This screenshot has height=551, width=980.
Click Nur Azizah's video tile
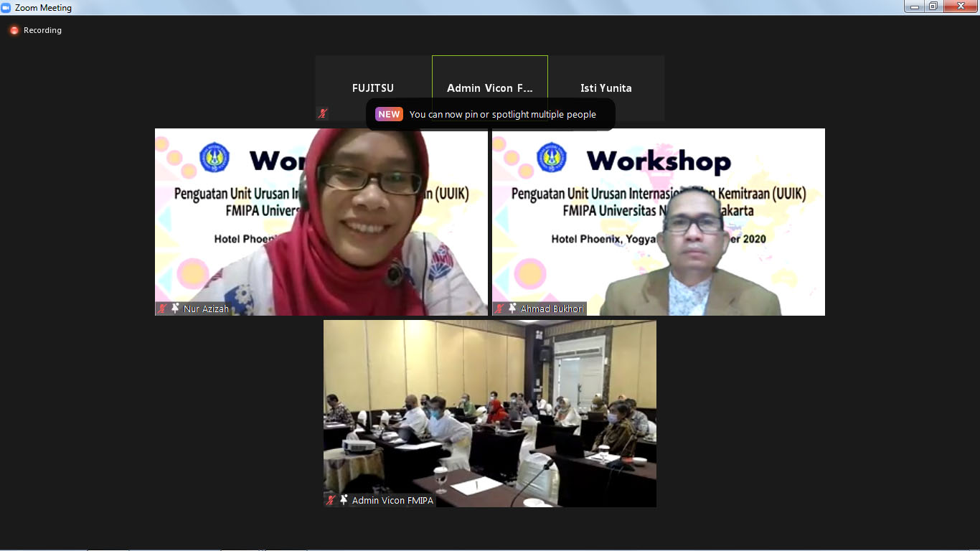(321, 222)
